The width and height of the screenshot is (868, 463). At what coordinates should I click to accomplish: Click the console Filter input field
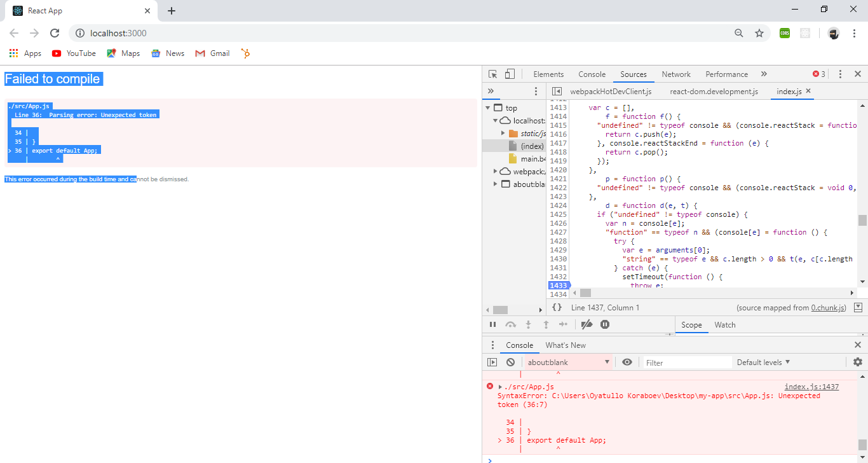coord(686,363)
